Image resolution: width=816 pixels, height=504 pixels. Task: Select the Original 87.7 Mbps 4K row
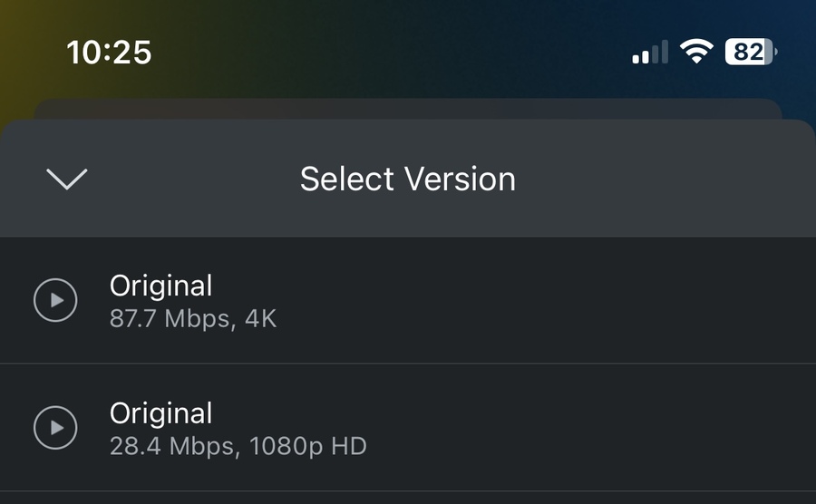pos(408,300)
